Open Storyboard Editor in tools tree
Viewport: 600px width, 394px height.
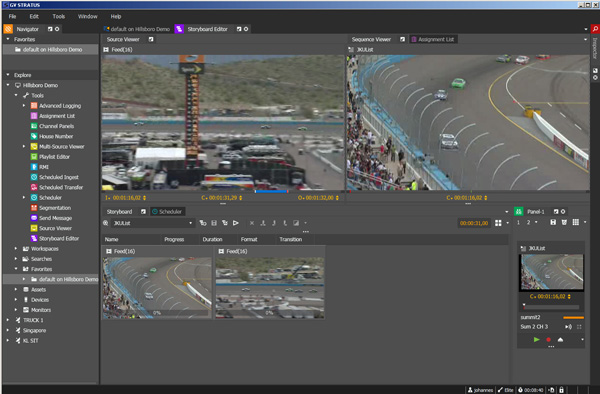[59, 238]
